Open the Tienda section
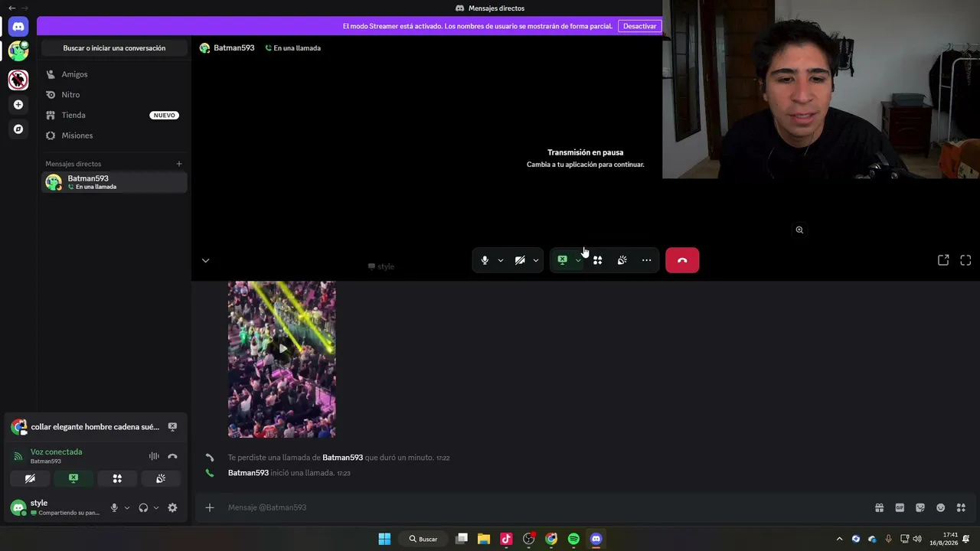Image resolution: width=980 pixels, height=551 pixels. [114, 115]
